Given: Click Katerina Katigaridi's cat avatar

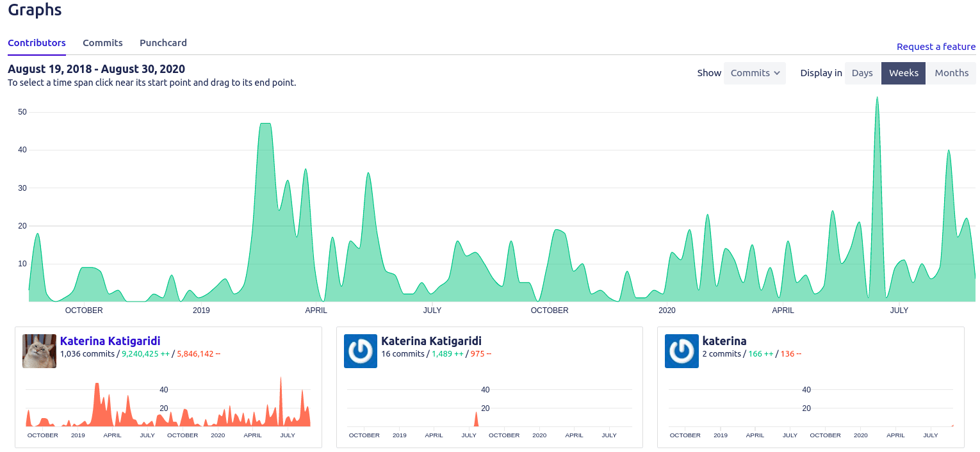Looking at the screenshot, I should coord(39,351).
